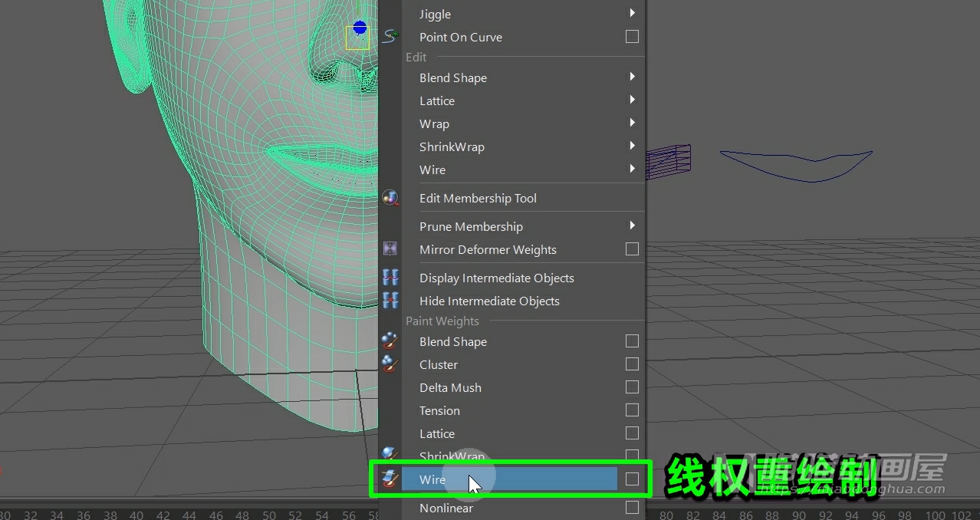The image size is (980, 520).
Task: Expand the Jiggle submenu arrow
Action: point(633,13)
